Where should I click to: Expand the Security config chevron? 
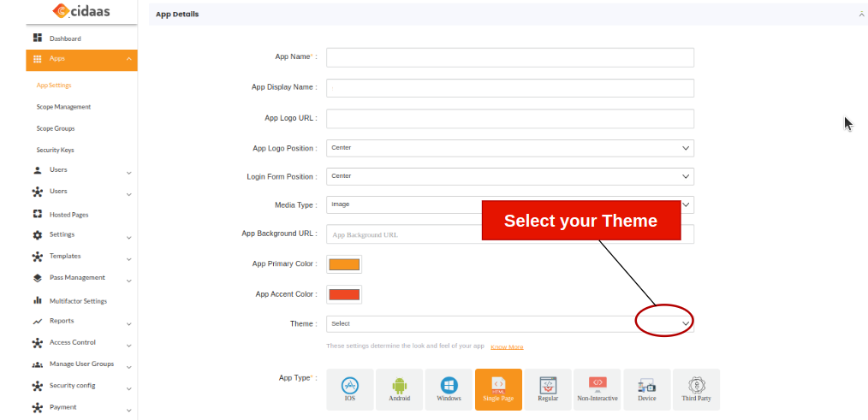[129, 388]
